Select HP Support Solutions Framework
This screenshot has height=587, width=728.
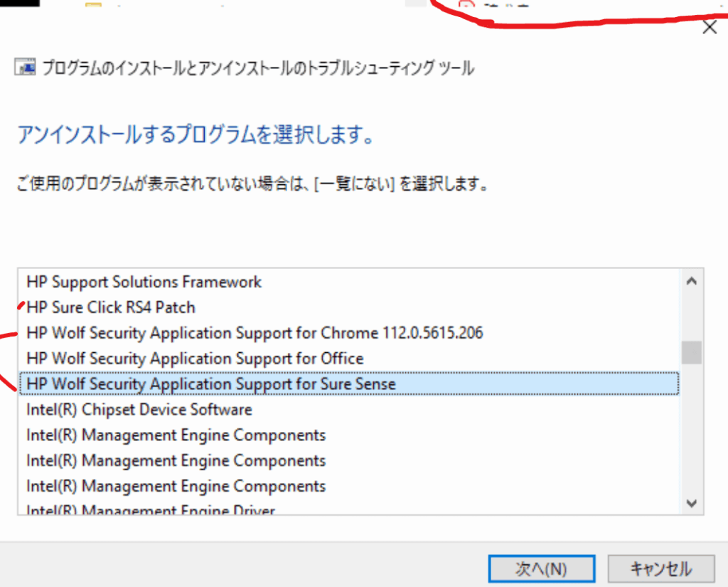(x=144, y=282)
